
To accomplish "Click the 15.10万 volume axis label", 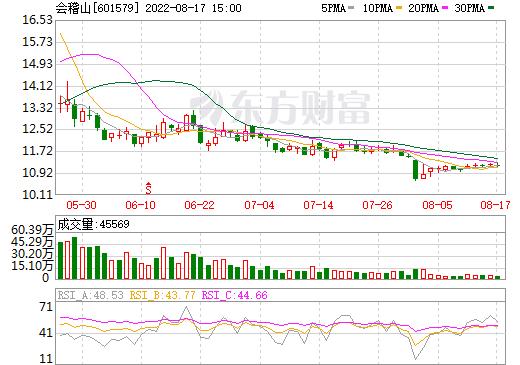I will (x=32, y=266).
